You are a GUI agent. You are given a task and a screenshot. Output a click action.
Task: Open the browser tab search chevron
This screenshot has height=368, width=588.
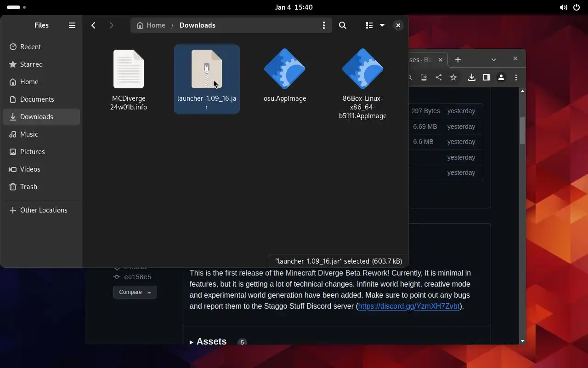tap(494, 60)
